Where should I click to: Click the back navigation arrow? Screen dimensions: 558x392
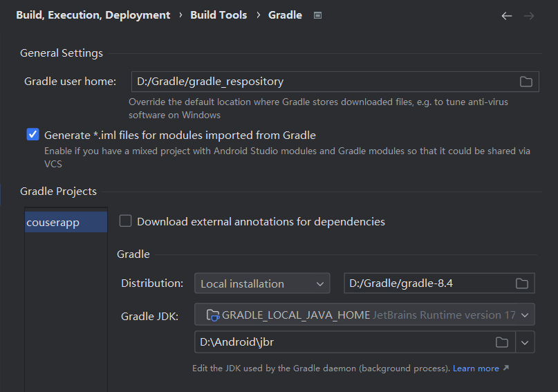click(x=507, y=15)
